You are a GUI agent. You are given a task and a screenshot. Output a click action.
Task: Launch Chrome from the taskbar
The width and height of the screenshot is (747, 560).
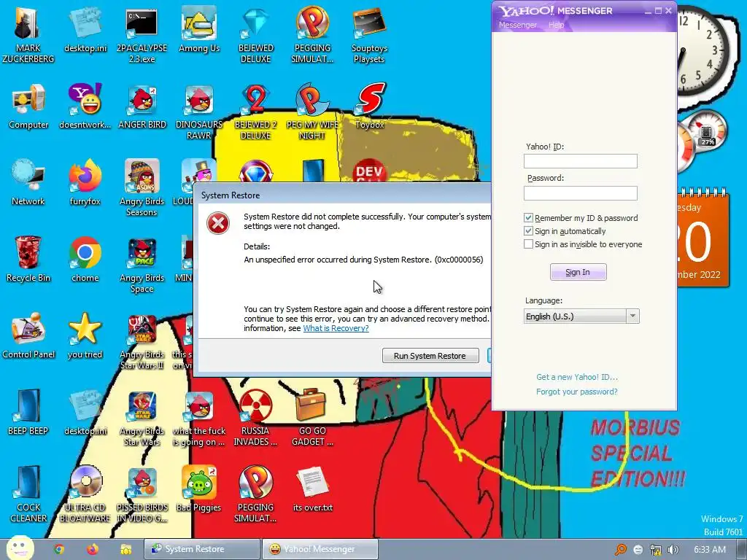click(59, 549)
